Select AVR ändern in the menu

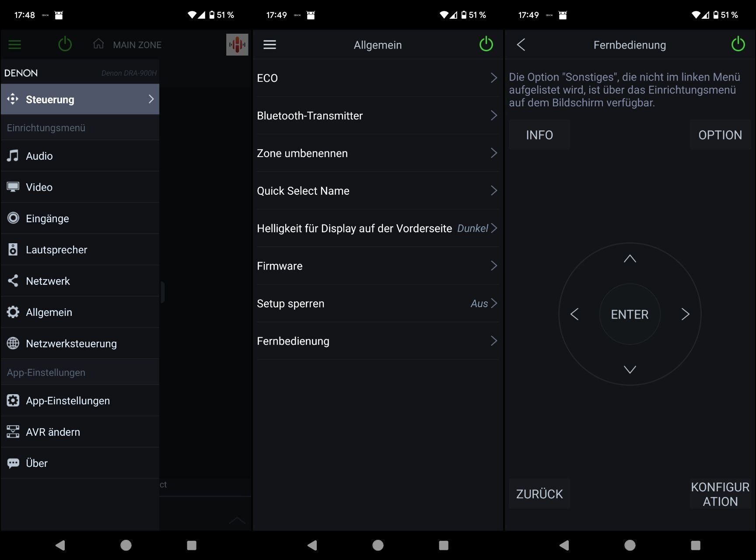(x=80, y=432)
